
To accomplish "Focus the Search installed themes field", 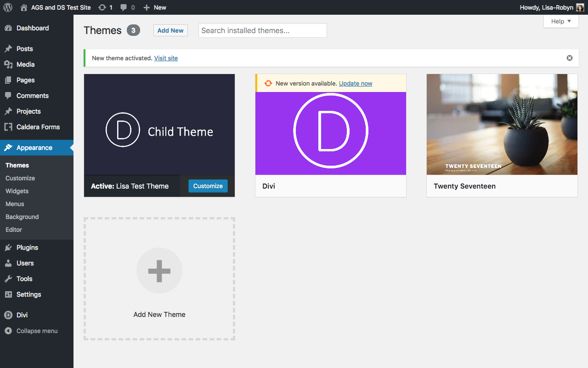I will pyautogui.click(x=263, y=30).
